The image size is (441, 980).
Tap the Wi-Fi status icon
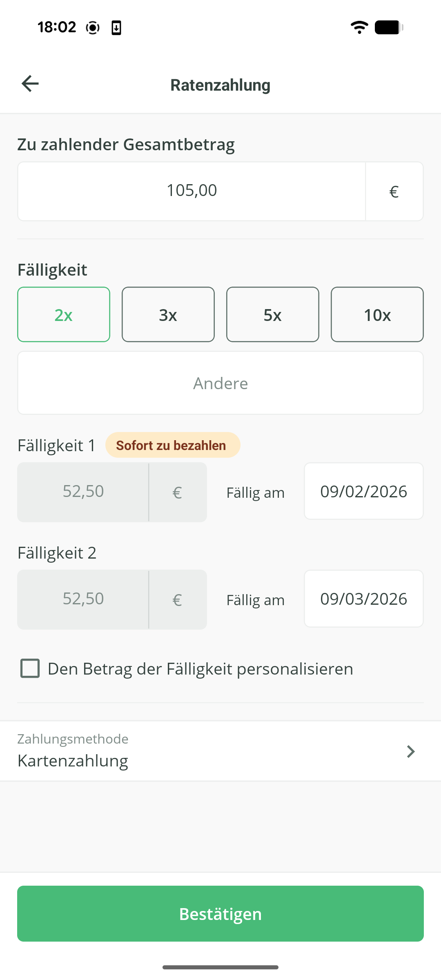click(359, 27)
